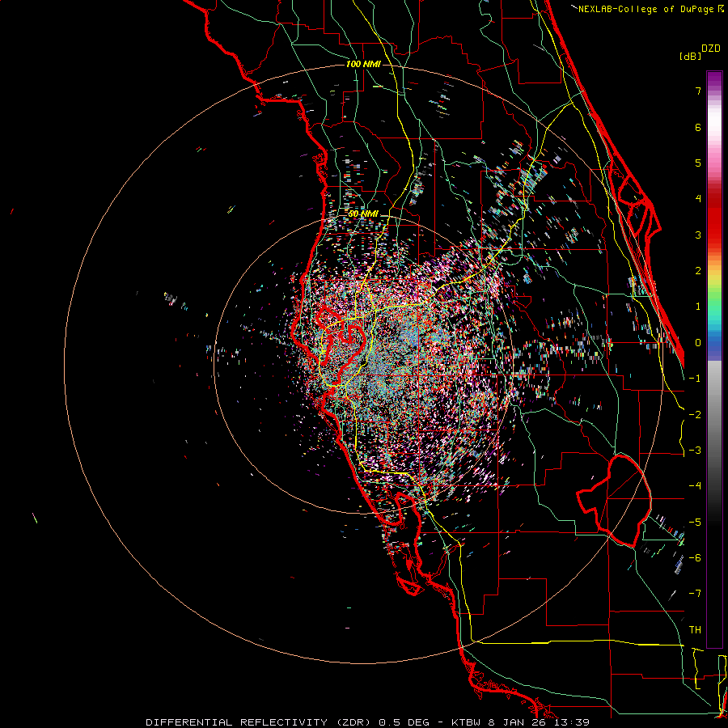Click the -1 value on color scale

695,379
